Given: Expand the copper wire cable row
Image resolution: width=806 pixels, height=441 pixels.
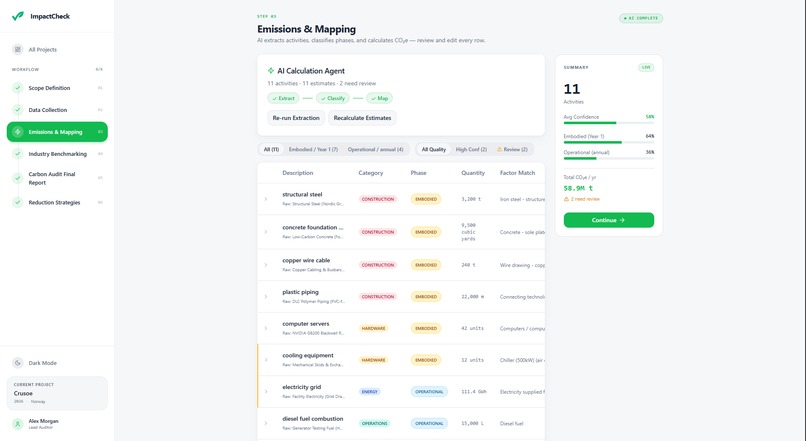Looking at the screenshot, I should point(266,264).
